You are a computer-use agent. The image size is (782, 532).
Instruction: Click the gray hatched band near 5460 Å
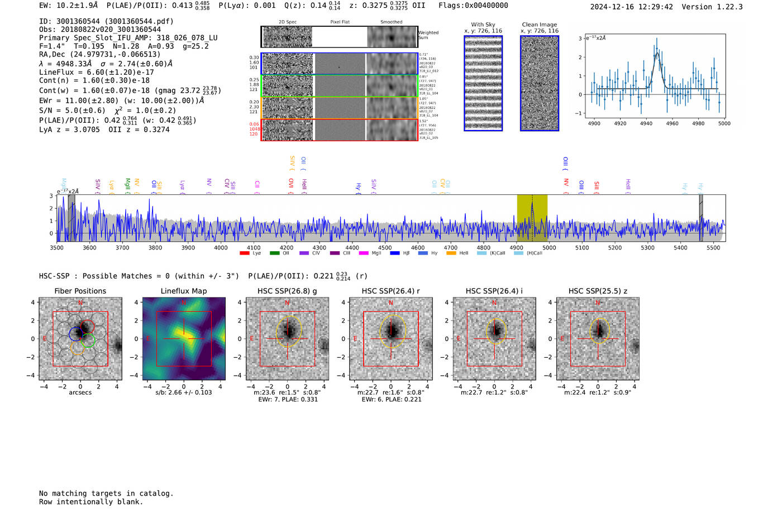click(x=701, y=218)
